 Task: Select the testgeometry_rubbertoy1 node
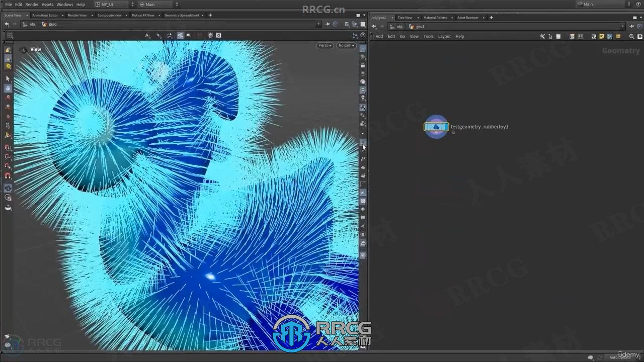(x=436, y=127)
